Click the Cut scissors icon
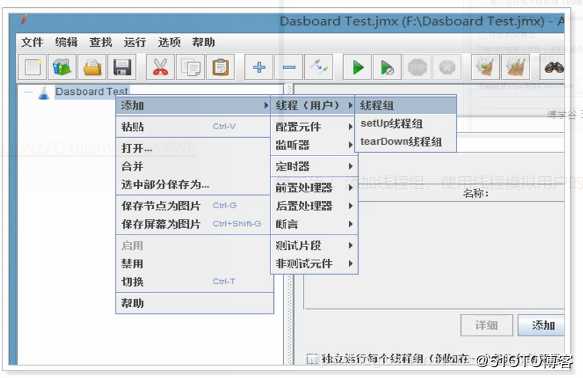Screen dimensions: 583x378 coord(160,67)
